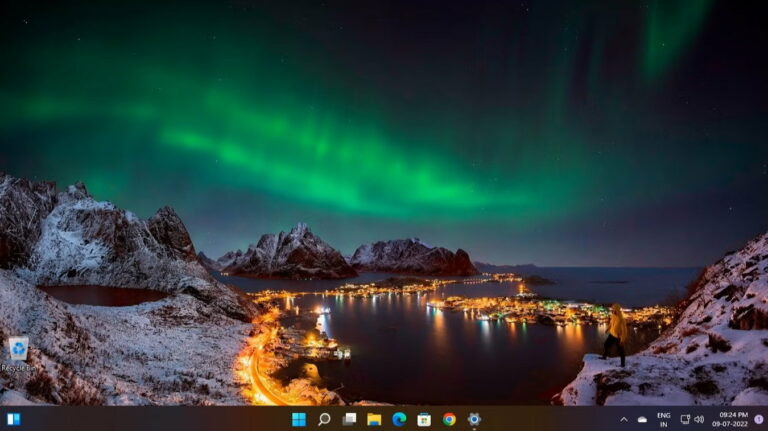
Task: Open the Recycle Bin desktop icon
Action: coord(18,354)
